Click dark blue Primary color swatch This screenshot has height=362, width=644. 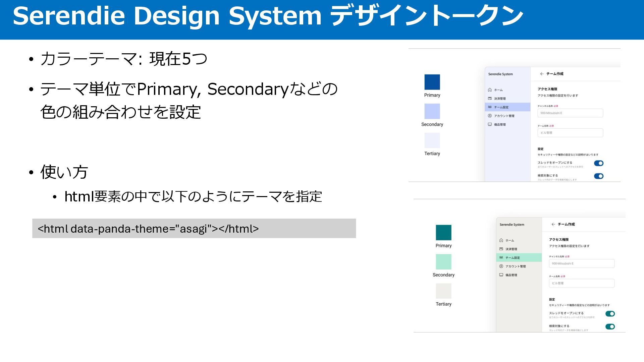(x=432, y=82)
